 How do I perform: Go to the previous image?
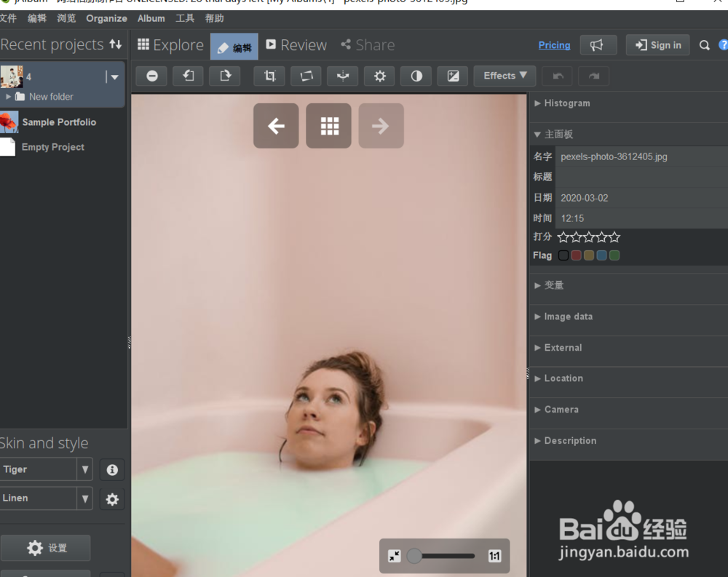click(276, 126)
